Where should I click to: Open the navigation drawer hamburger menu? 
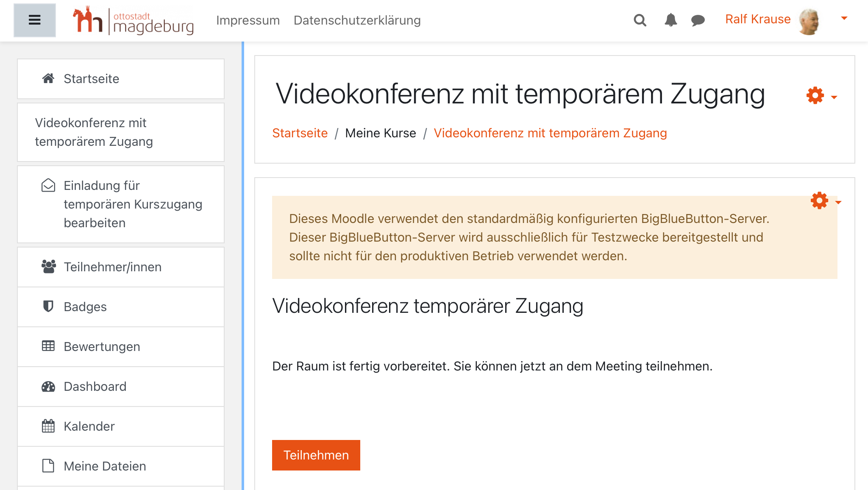pos(34,19)
